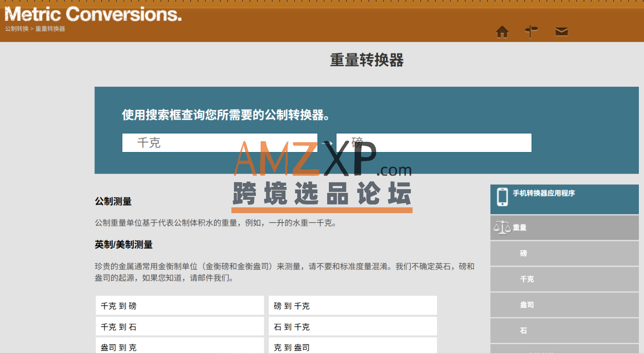Image resolution: width=644 pixels, height=354 pixels.
Task: Click the home icon in header
Action: click(x=502, y=32)
